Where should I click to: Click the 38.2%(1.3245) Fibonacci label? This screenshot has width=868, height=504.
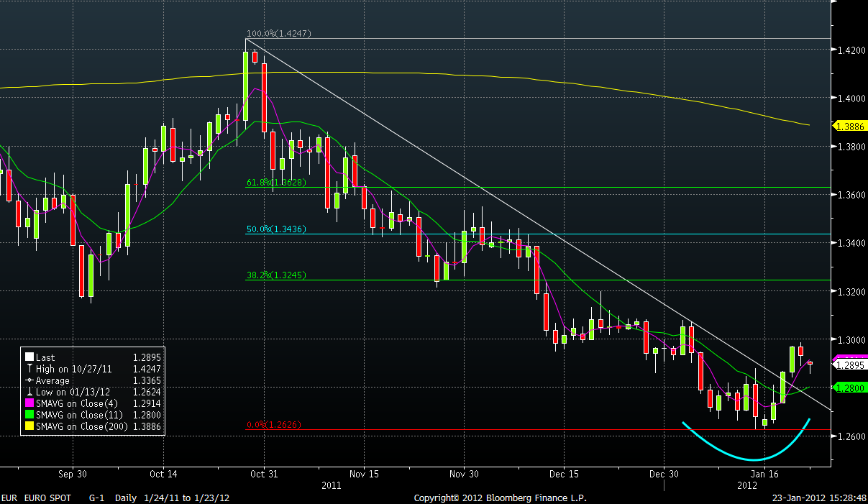pos(277,275)
